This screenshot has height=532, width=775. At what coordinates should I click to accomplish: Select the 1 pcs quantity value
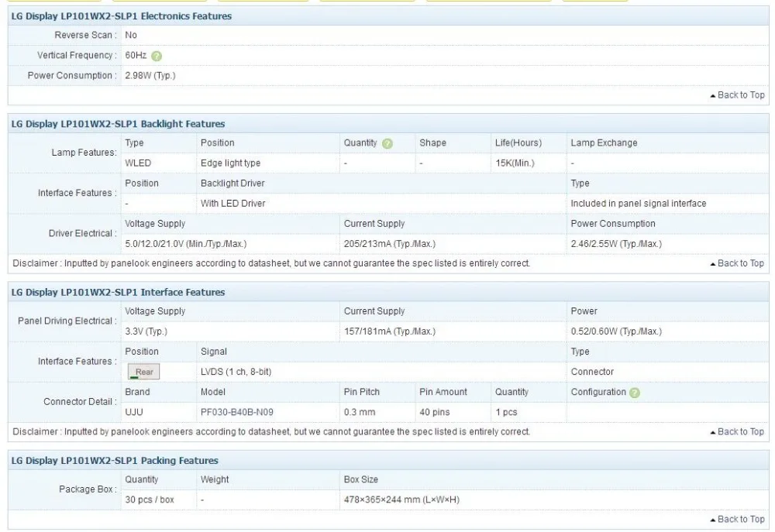point(506,413)
